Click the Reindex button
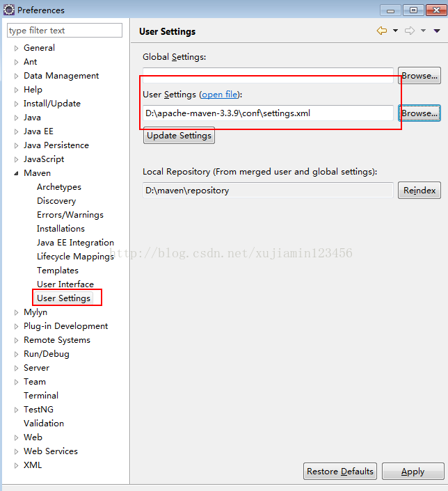Viewport: 448px width, 491px height. pyautogui.click(x=419, y=191)
